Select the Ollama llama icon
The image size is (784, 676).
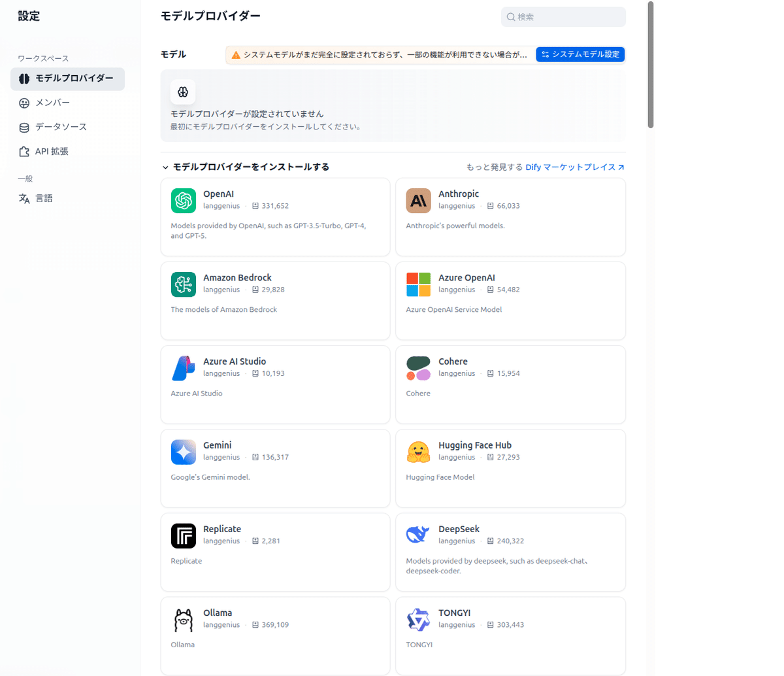pyautogui.click(x=183, y=620)
